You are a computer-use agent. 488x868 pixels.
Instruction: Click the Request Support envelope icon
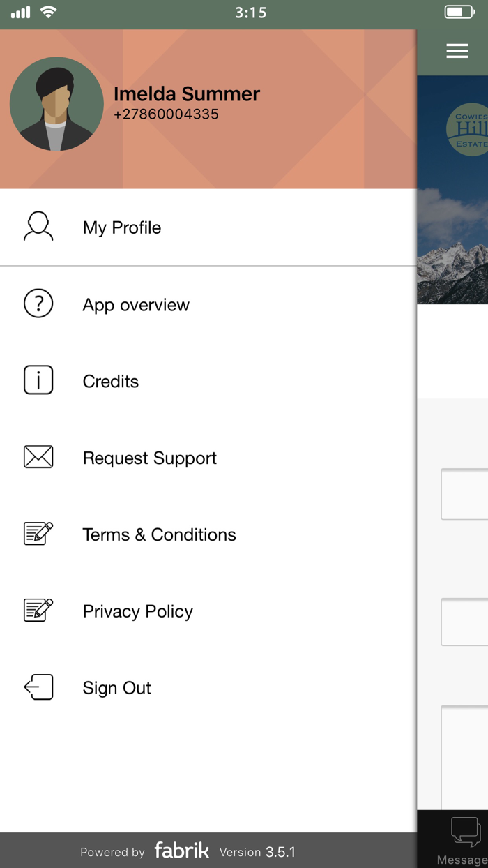tap(38, 458)
